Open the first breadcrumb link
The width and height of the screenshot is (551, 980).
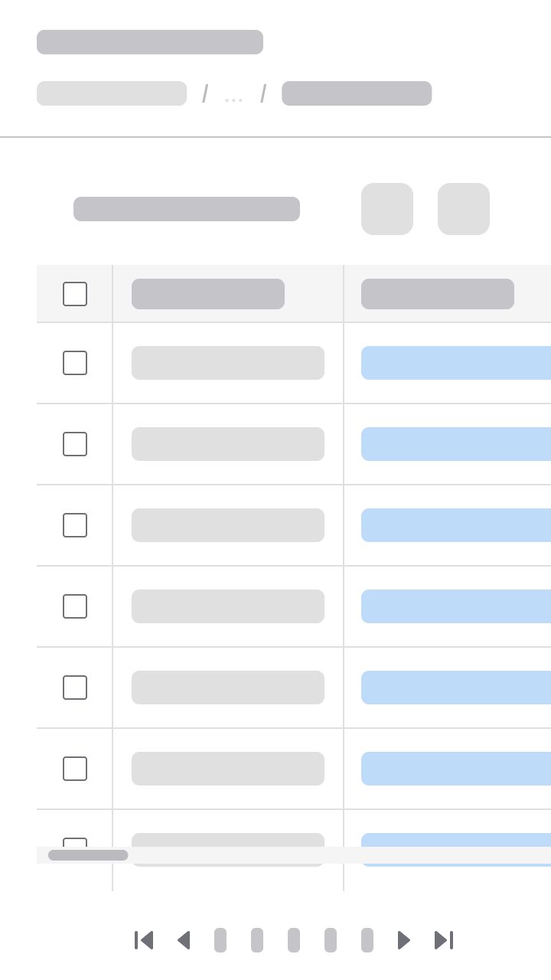pos(112,93)
